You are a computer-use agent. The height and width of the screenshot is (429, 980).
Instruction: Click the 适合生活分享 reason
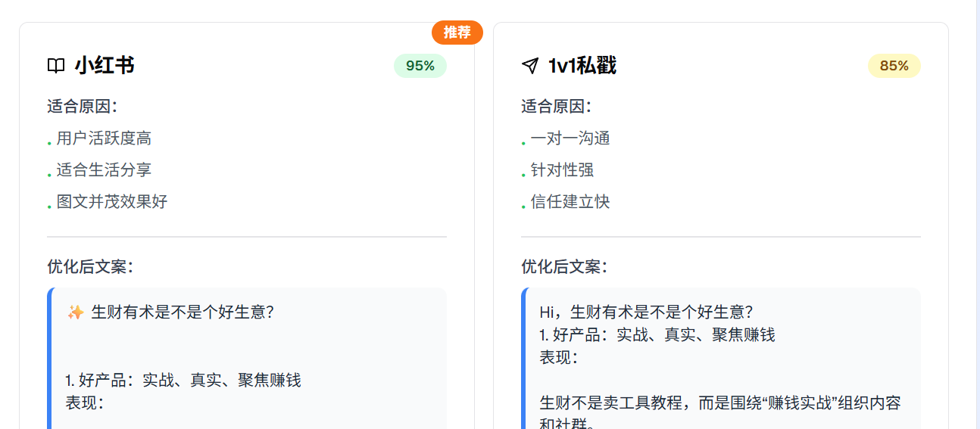(104, 170)
